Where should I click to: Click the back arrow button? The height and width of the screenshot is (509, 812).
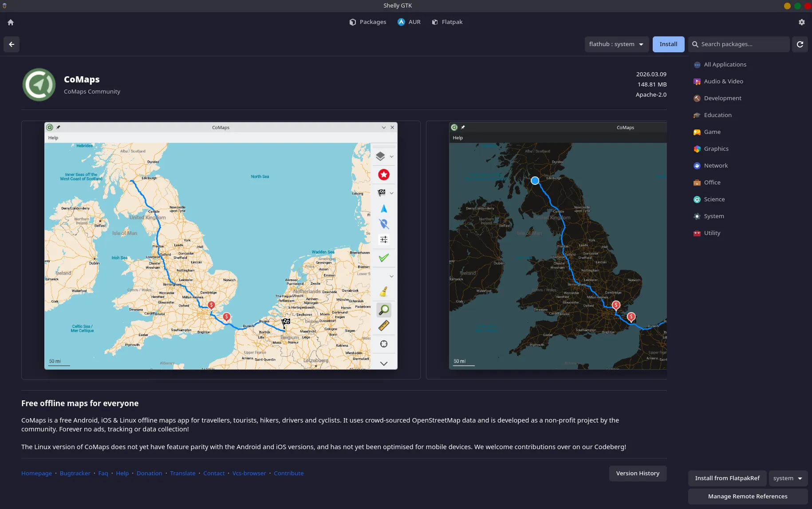[12, 44]
